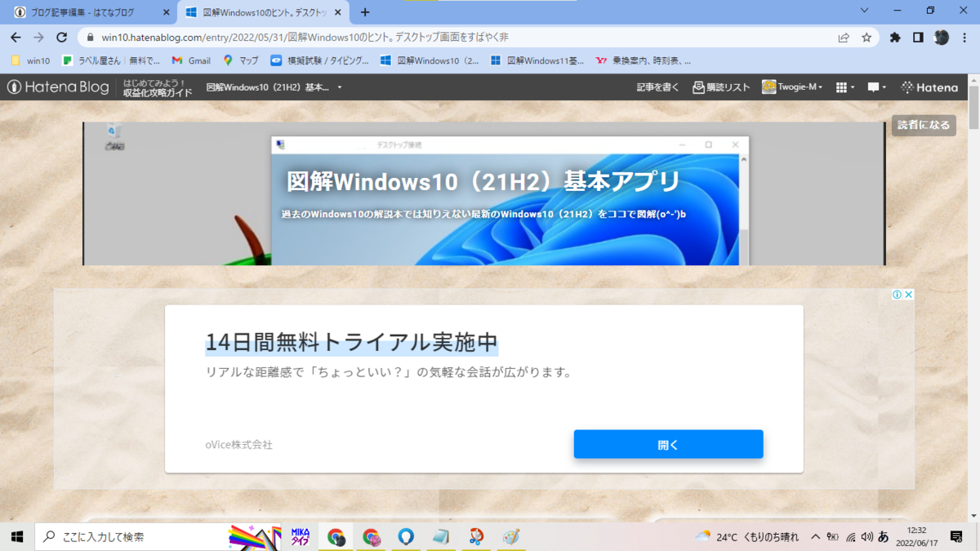The width and height of the screenshot is (980, 551).
Task: Click the padlock site info icon
Action: pos(90,38)
